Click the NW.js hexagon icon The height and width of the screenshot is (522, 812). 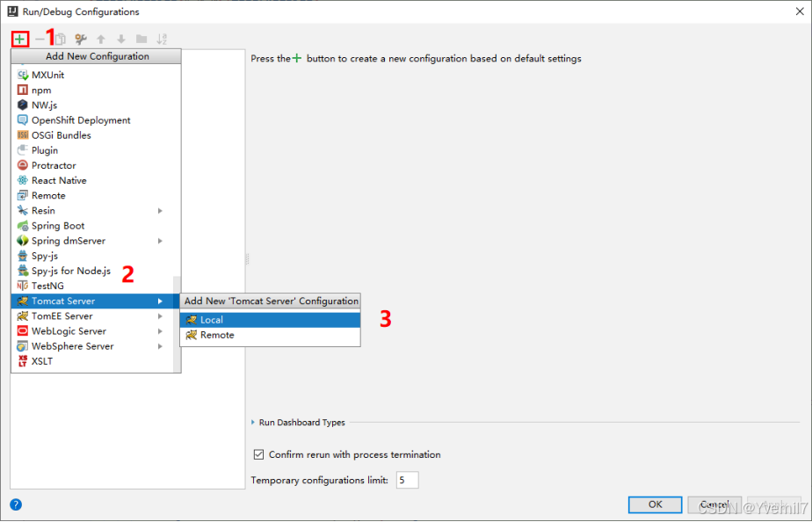click(22, 105)
